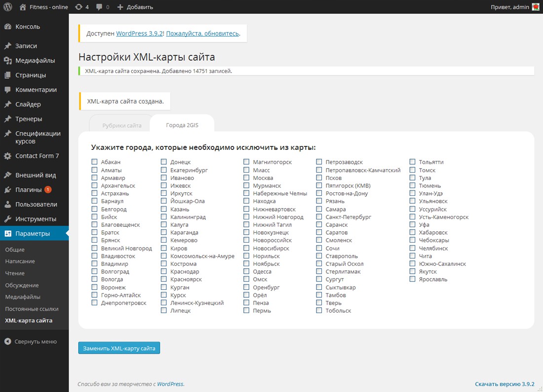Screen dimensions: 543x392
Task: Click the Плагины plug icon
Action: (x=7, y=190)
